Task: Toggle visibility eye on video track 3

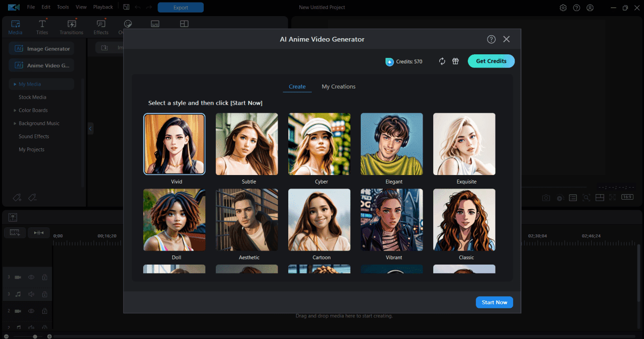Action: pos(31,277)
